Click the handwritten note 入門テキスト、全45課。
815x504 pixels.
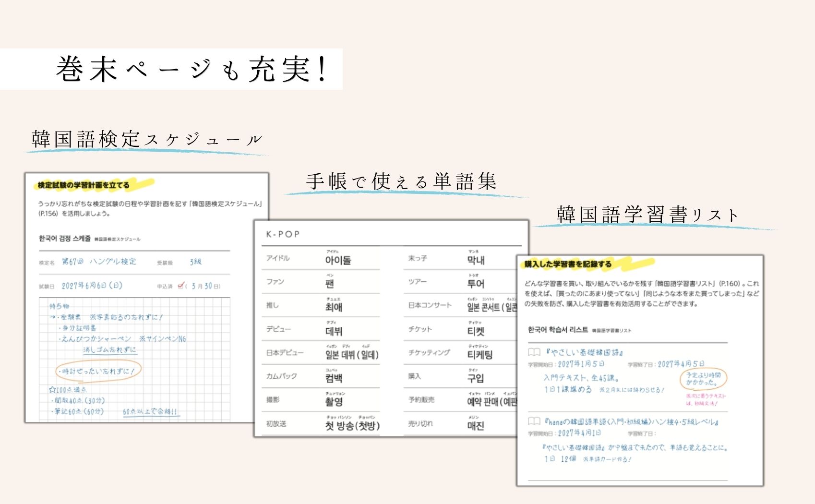(x=581, y=378)
